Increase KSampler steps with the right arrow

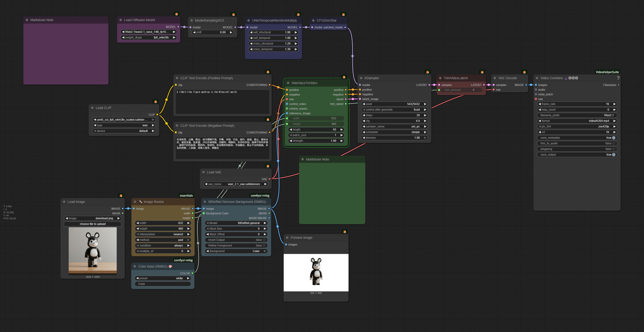pos(425,115)
